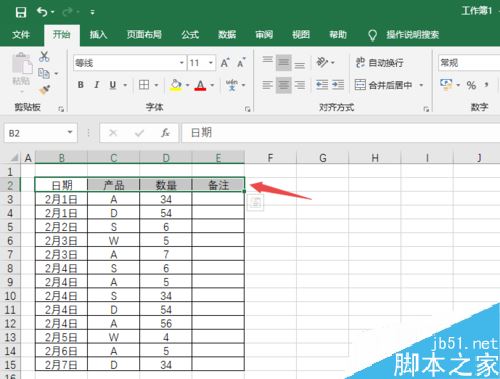Click the Bottom Align icon
The height and width of the screenshot is (379, 500).
[x=300, y=65]
